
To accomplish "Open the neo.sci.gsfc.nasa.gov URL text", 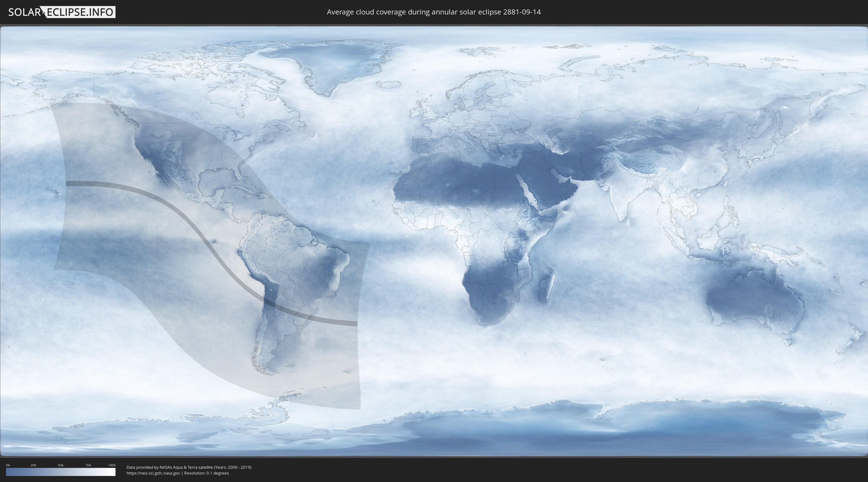I will click(153, 473).
